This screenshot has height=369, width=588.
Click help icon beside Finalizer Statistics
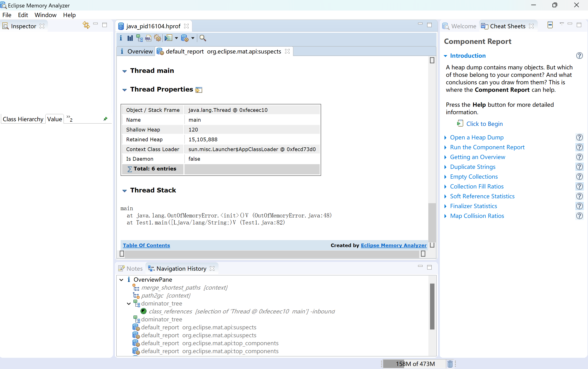click(579, 206)
